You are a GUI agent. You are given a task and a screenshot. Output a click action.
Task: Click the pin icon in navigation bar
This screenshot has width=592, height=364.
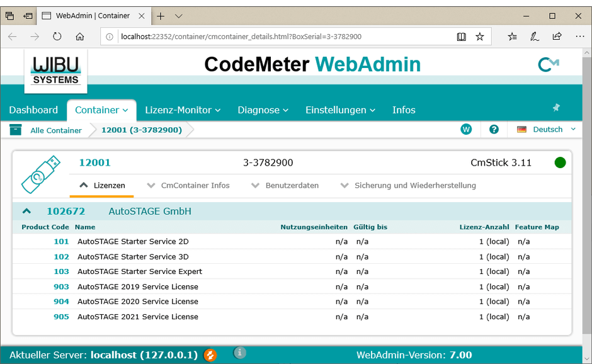(x=556, y=108)
